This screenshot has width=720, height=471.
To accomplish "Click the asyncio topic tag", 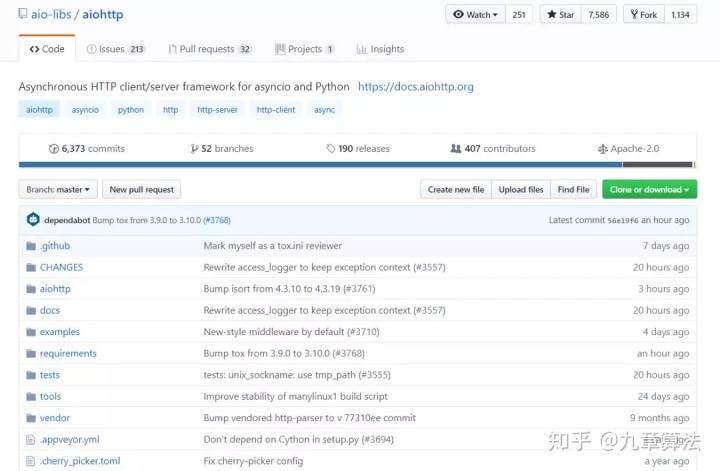I will click(85, 110).
